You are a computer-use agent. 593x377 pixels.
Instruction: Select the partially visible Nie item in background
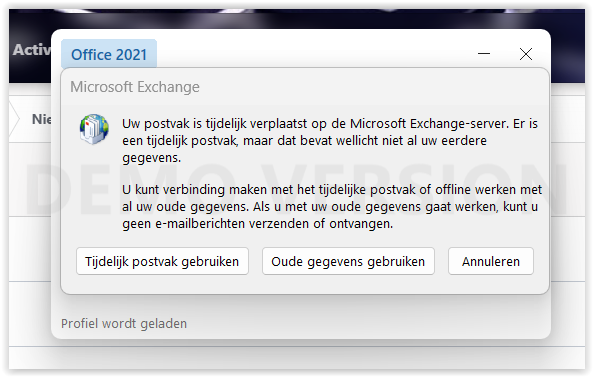[41, 119]
